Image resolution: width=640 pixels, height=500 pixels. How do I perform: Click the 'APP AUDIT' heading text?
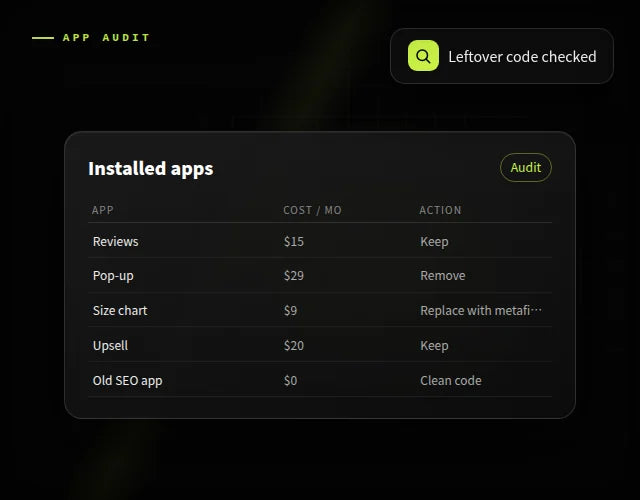(x=106, y=38)
